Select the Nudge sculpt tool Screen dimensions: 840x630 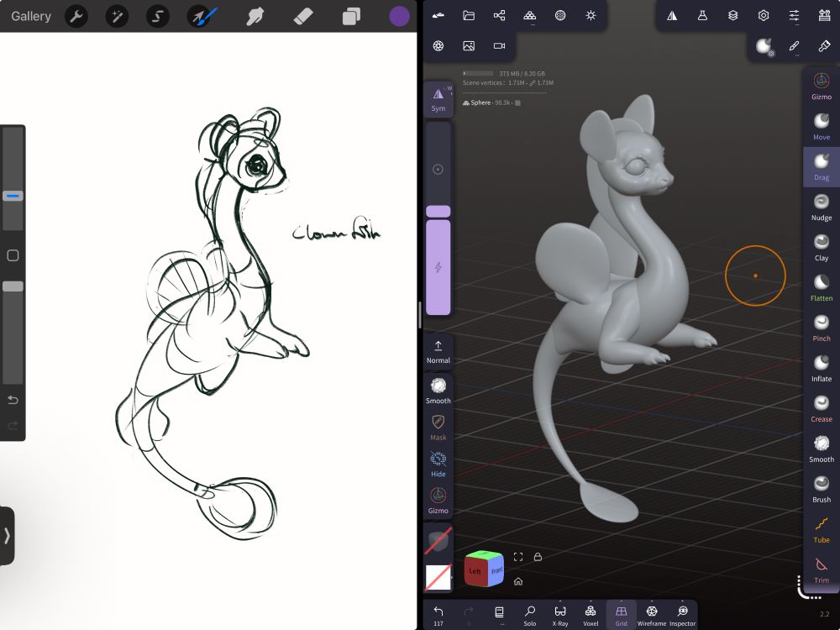click(x=822, y=207)
